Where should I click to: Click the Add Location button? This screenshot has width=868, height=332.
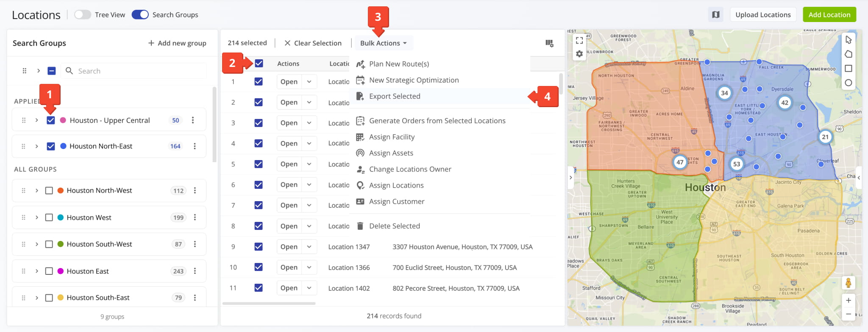829,15
